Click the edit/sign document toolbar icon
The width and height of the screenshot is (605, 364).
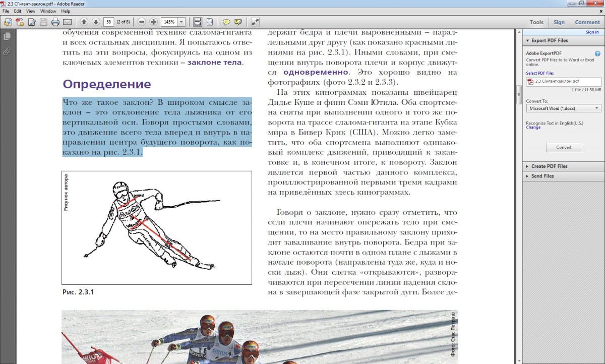32,22
